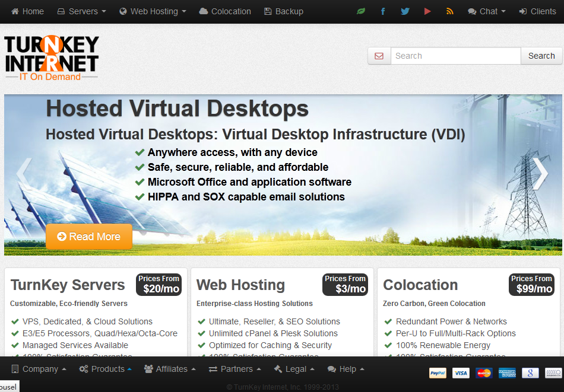Expand the Chat dropdown
The image size is (564, 392).
pyautogui.click(x=487, y=11)
